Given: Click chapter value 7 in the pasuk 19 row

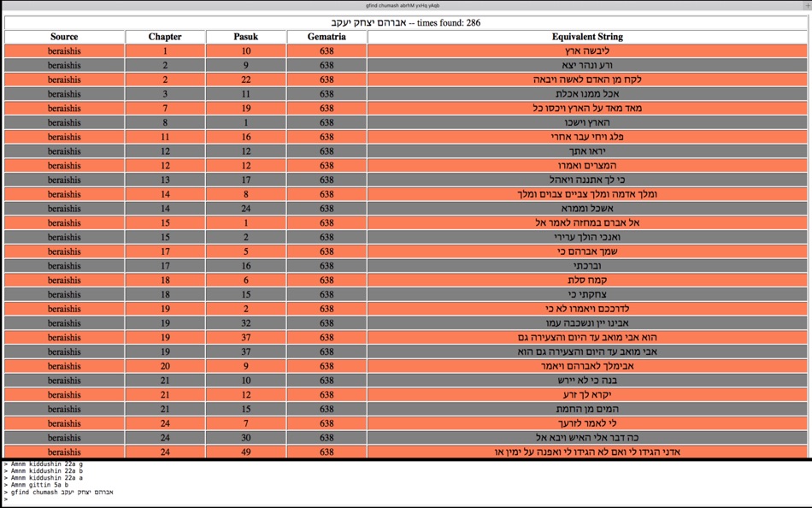Looking at the screenshot, I should point(165,109).
